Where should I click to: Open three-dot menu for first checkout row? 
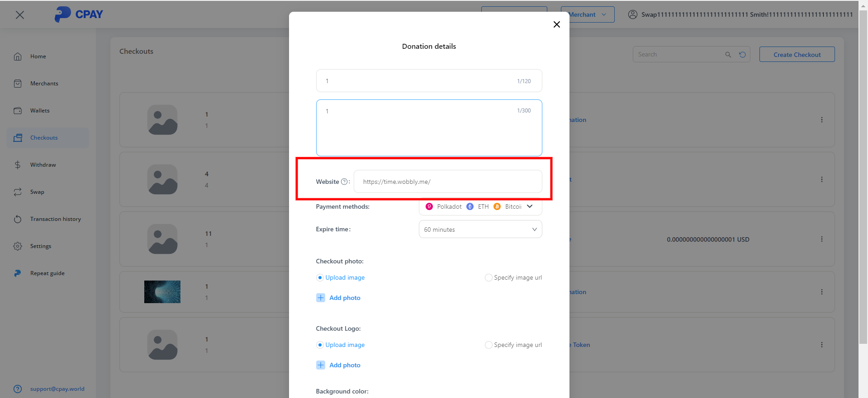click(x=821, y=120)
